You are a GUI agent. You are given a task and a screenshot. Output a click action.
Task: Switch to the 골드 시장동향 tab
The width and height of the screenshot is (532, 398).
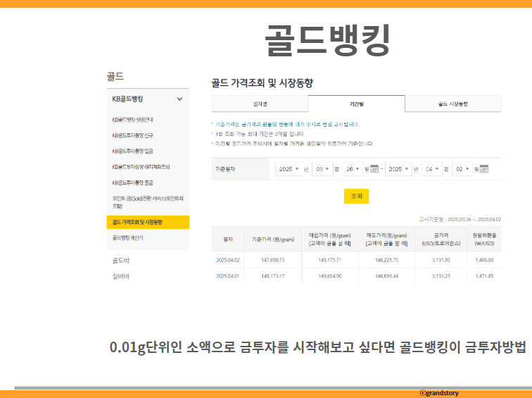click(453, 104)
